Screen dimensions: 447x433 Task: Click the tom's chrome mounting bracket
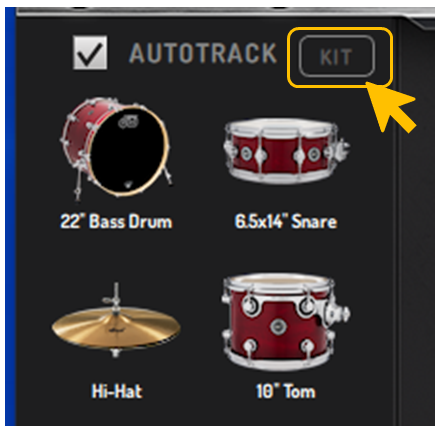(x=335, y=312)
